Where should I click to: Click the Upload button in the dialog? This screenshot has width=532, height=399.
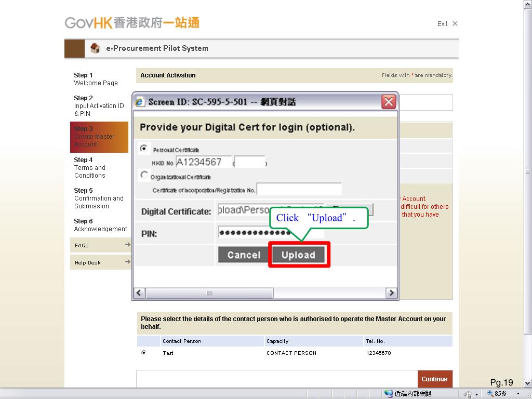point(298,255)
